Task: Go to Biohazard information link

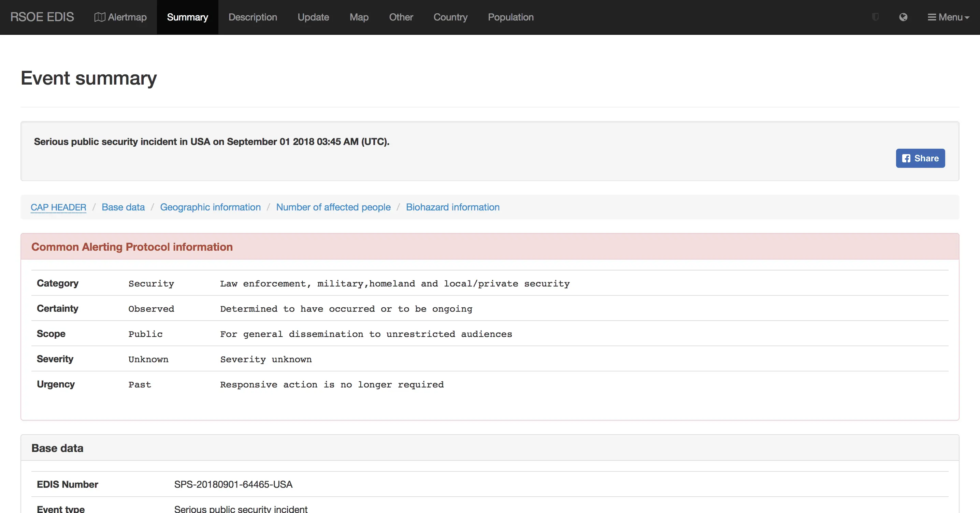Action: [452, 207]
